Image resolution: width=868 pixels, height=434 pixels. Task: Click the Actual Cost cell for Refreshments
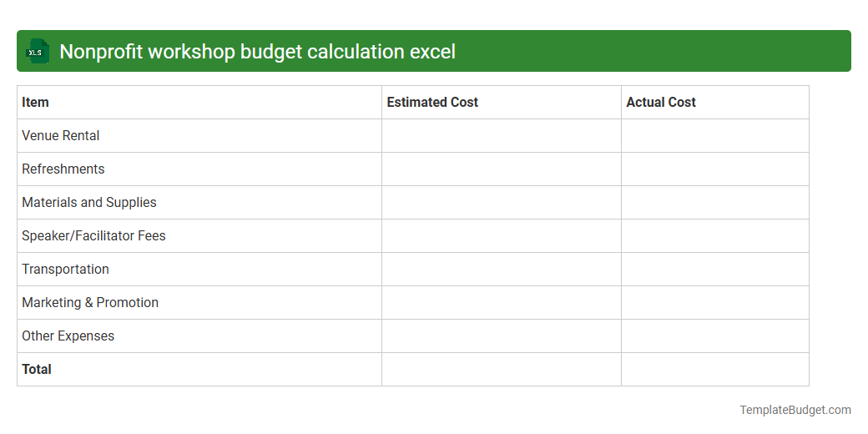click(715, 169)
